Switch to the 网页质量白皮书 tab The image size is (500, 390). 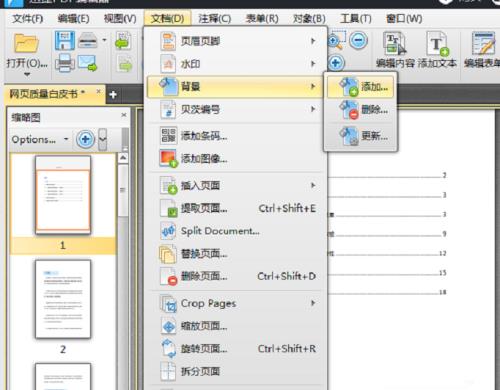(x=47, y=94)
